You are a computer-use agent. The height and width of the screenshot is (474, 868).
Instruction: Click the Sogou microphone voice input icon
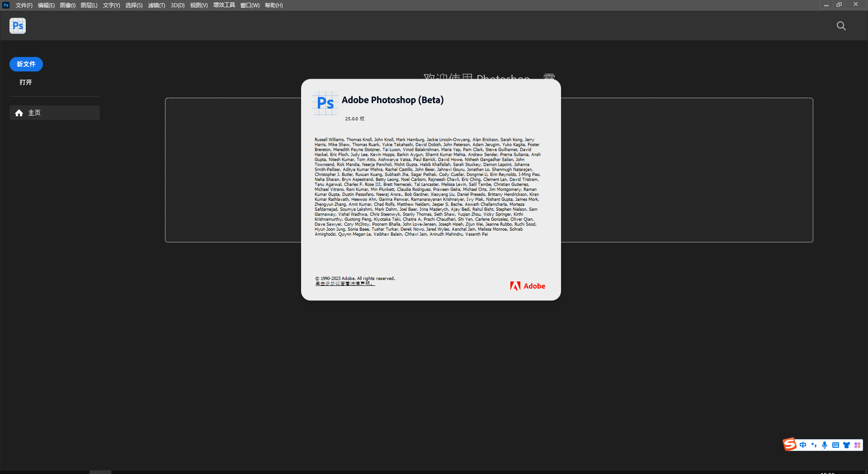[825, 445]
